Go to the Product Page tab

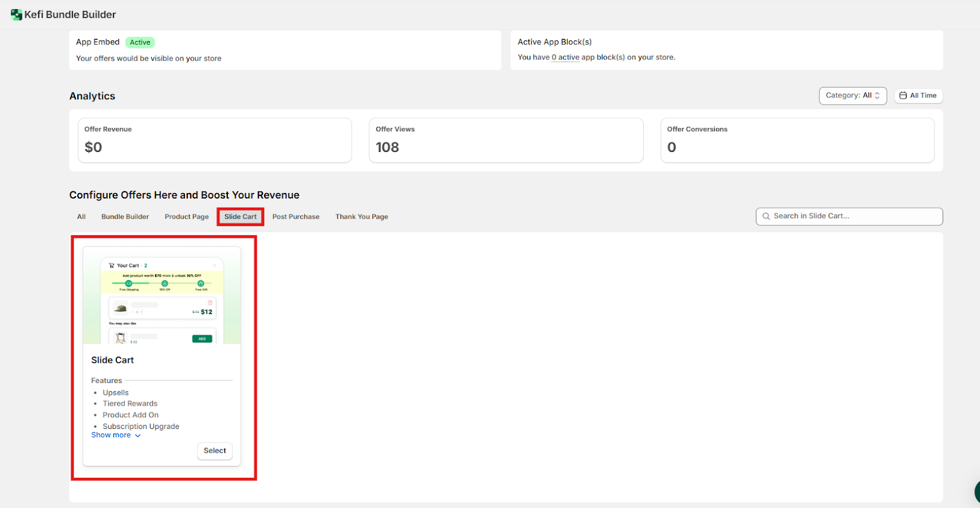[186, 217]
